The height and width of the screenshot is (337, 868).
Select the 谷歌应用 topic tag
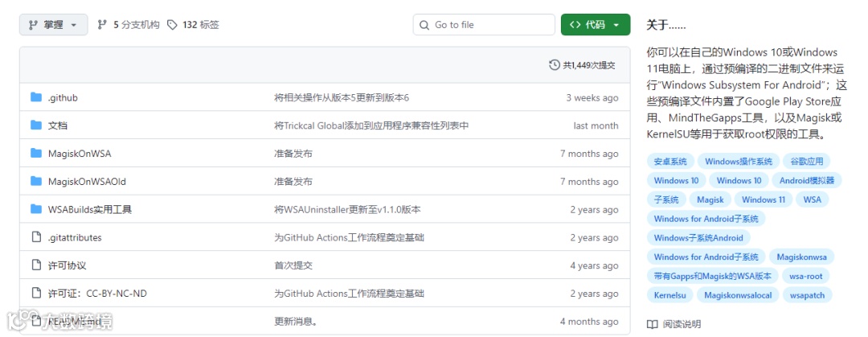click(x=807, y=162)
